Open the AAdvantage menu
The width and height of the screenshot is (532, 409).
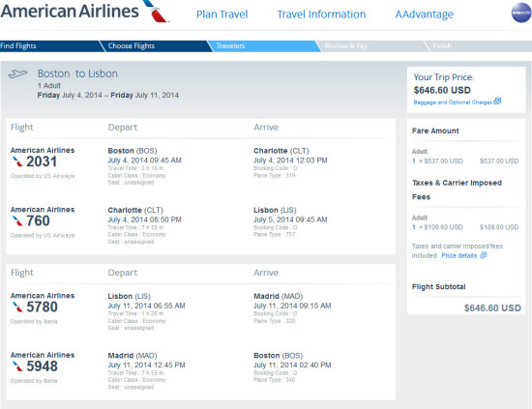tap(424, 15)
